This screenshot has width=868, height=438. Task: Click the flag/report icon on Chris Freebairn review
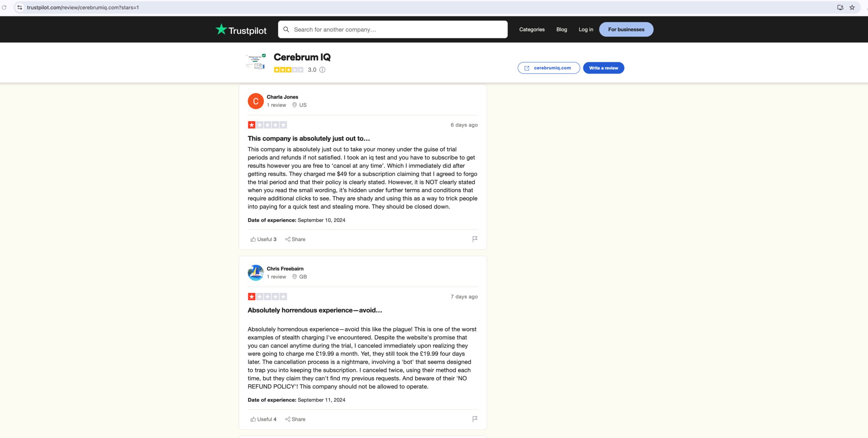point(474,419)
